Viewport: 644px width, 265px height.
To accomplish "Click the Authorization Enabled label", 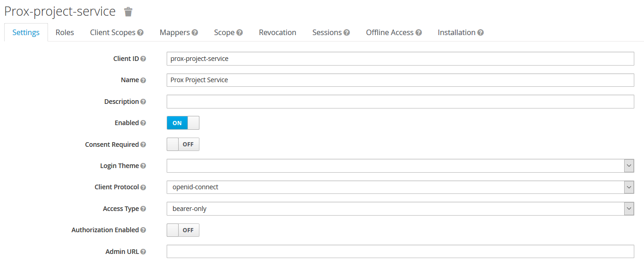I will click(x=105, y=230).
